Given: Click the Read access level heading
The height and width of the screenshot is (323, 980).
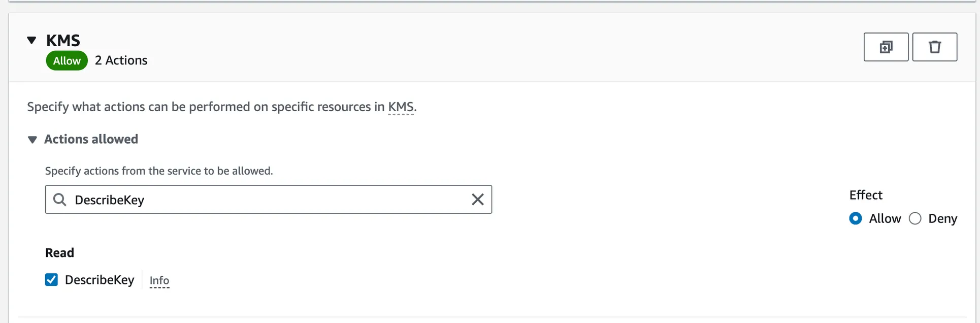Looking at the screenshot, I should (x=59, y=253).
